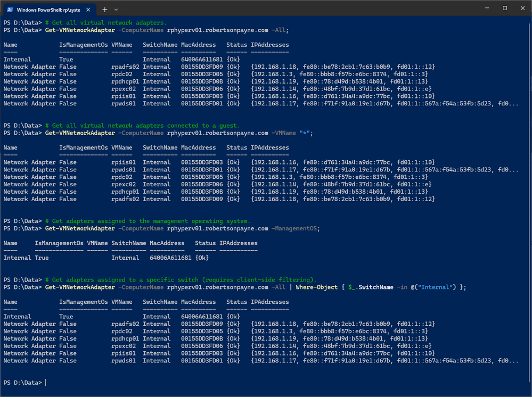Click comment about management operating system adapters
Image resolution: width=532 pixels, height=397 pixels.
point(148,221)
